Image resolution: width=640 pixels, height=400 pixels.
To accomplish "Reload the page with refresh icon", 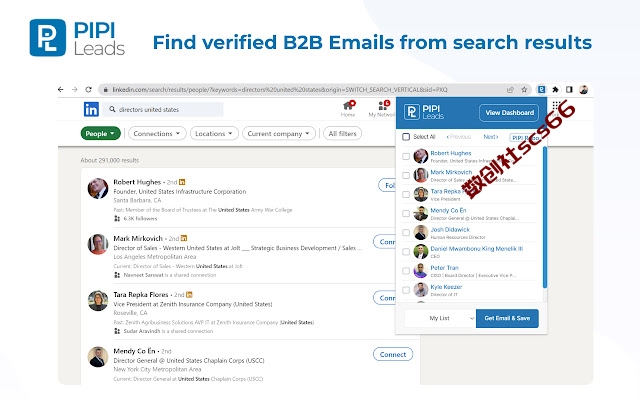I will point(88,89).
